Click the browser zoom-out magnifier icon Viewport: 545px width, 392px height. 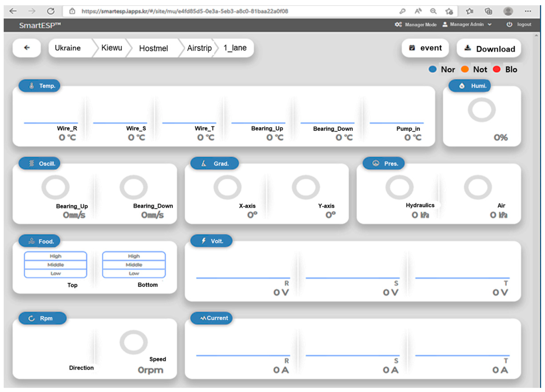point(433,11)
